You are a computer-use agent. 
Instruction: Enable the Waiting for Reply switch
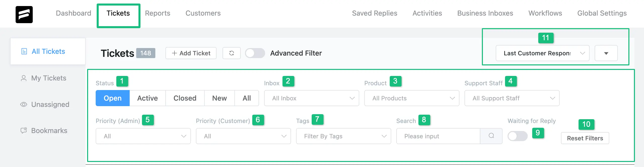point(518,136)
